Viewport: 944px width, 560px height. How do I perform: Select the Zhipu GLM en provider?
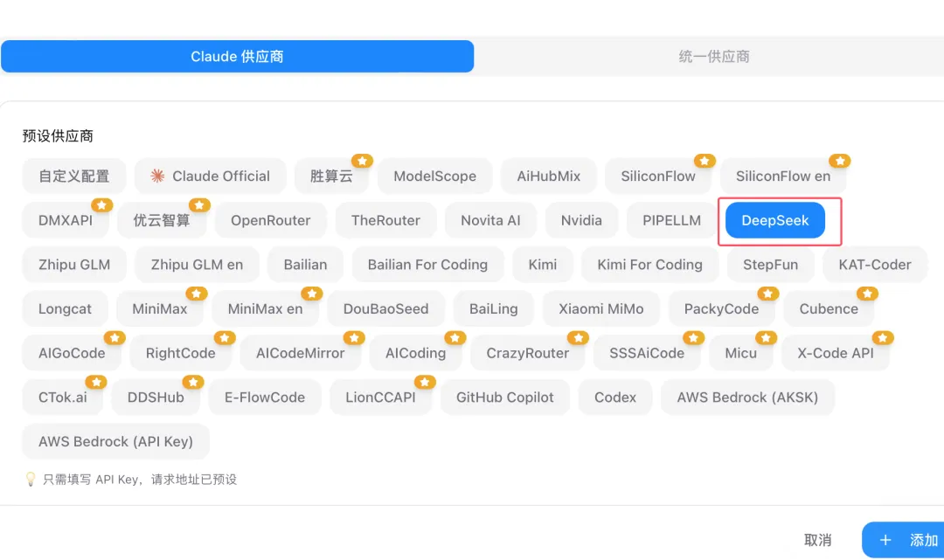tap(197, 265)
